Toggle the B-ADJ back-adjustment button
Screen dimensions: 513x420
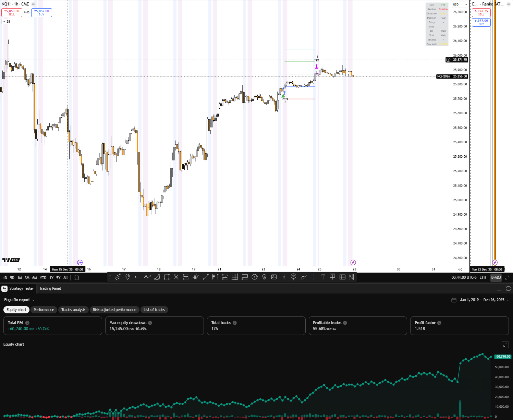(x=496, y=277)
